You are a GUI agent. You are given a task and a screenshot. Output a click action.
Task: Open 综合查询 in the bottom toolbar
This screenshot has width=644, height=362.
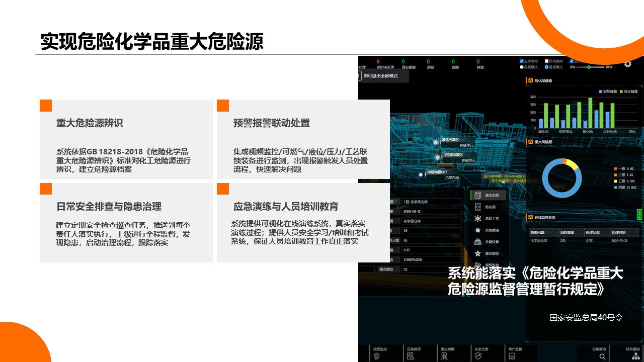[632, 353]
